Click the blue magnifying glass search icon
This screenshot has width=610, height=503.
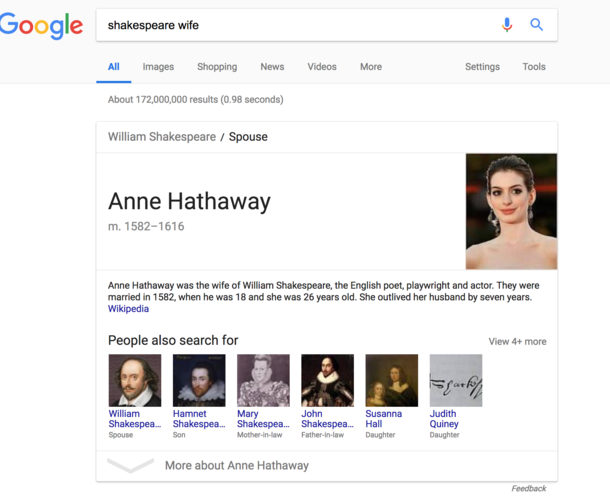tap(536, 25)
